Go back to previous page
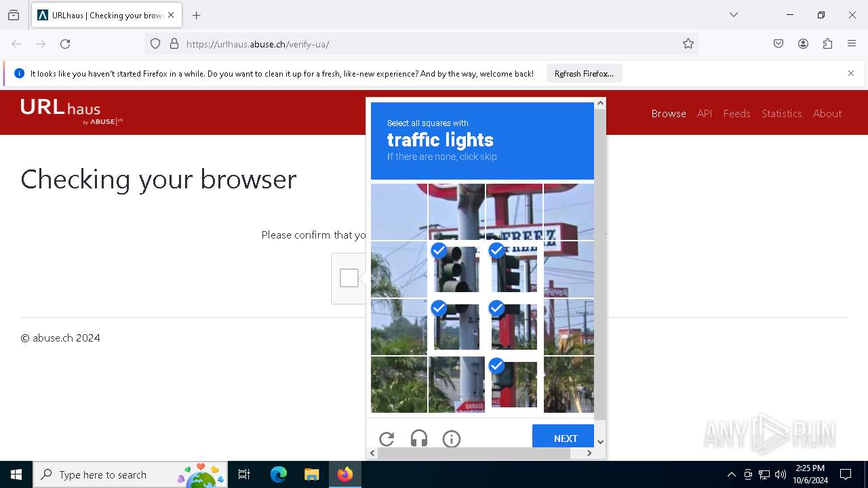This screenshot has height=488, width=868. click(16, 44)
